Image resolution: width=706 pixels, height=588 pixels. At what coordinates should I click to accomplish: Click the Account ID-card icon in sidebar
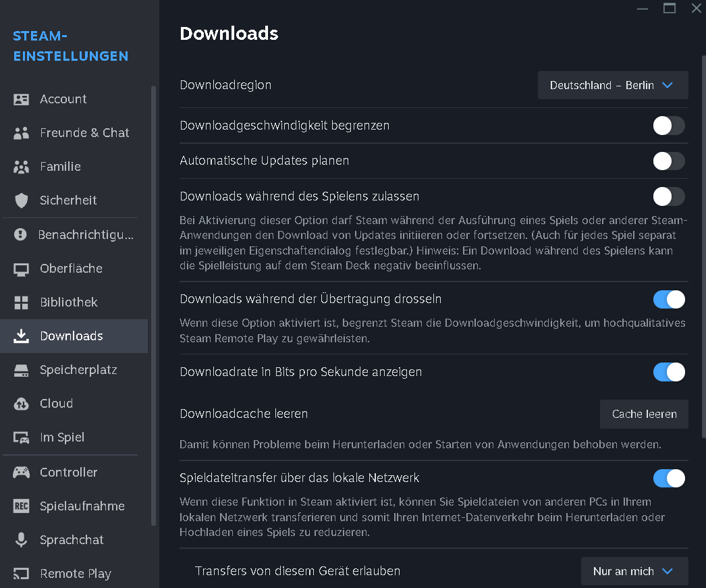click(21, 99)
